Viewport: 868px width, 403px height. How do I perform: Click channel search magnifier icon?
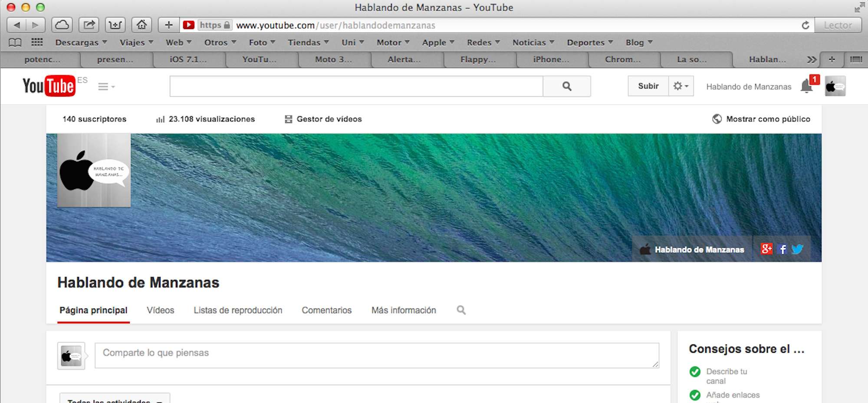461,310
